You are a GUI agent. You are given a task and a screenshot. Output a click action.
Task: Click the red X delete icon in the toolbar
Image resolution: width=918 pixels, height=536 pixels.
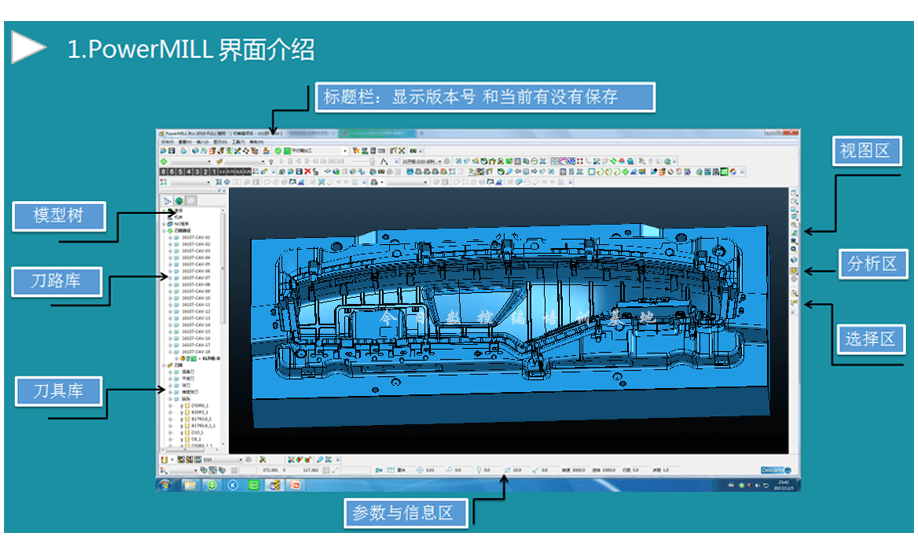pos(308,171)
